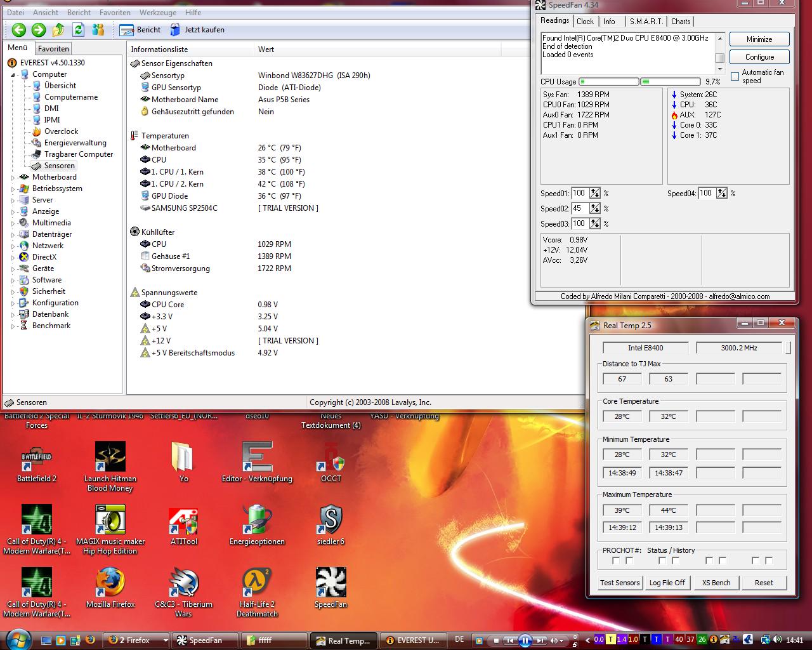Open the Bericht report toolbar button
This screenshot has width=812, height=650.
coord(140,30)
